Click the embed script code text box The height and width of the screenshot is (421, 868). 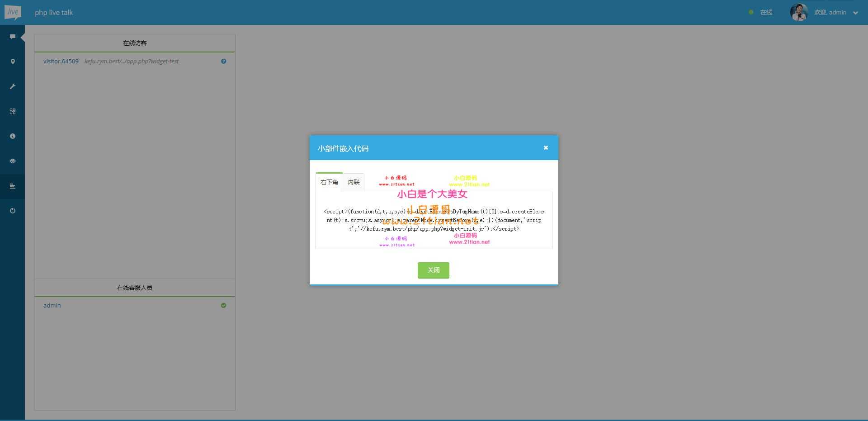click(x=434, y=220)
